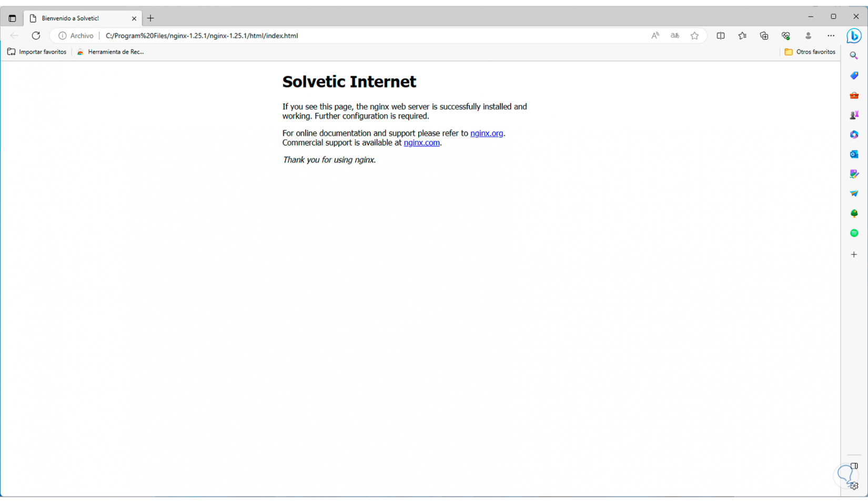The height and width of the screenshot is (503, 868).
Task: Close the 'Bienvenido a Solvetic!' tab
Action: tap(134, 18)
